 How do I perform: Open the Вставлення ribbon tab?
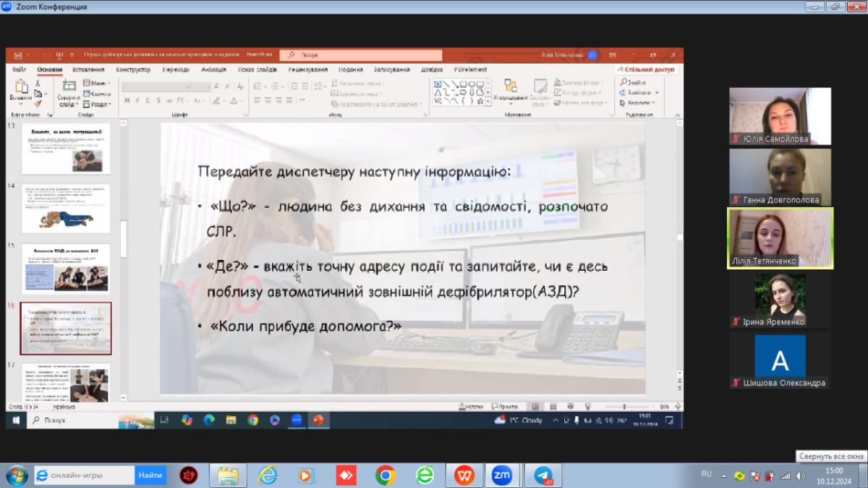(x=88, y=70)
